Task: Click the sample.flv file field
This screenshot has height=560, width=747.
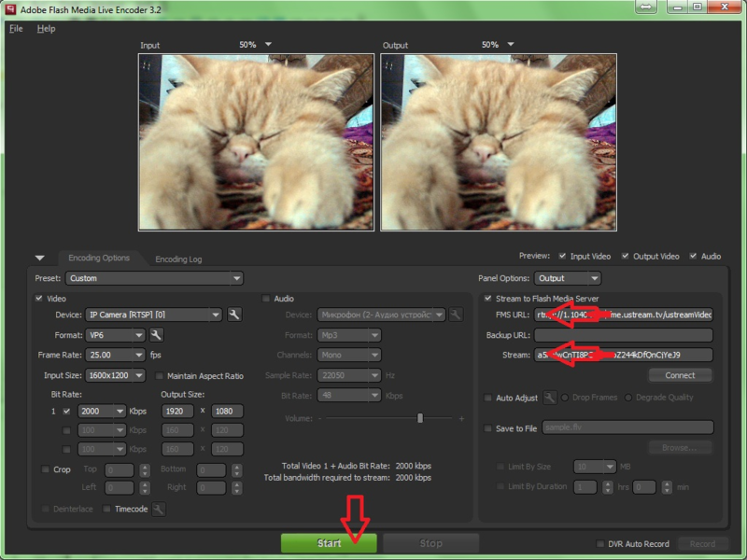Action: (627, 427)
